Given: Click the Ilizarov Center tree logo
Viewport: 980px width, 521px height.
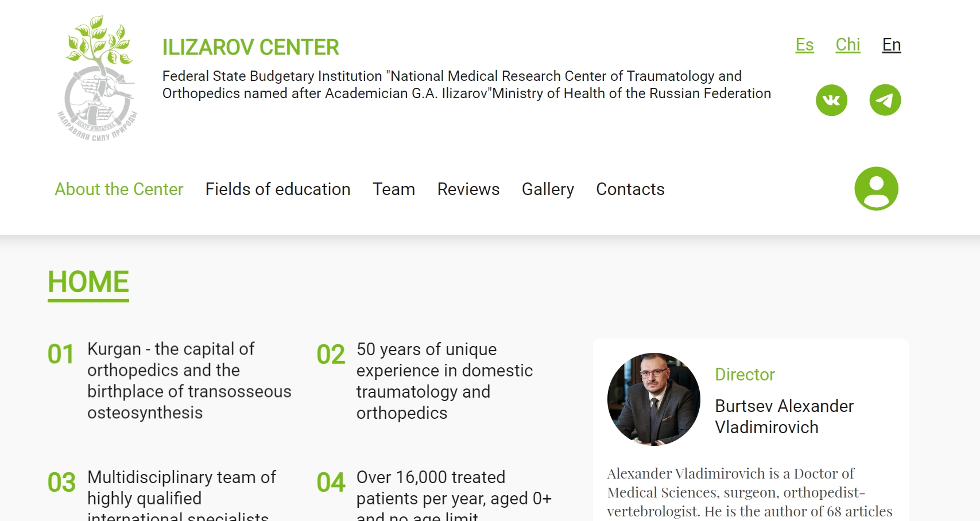Looking at the screenshot, I should 98,78.
